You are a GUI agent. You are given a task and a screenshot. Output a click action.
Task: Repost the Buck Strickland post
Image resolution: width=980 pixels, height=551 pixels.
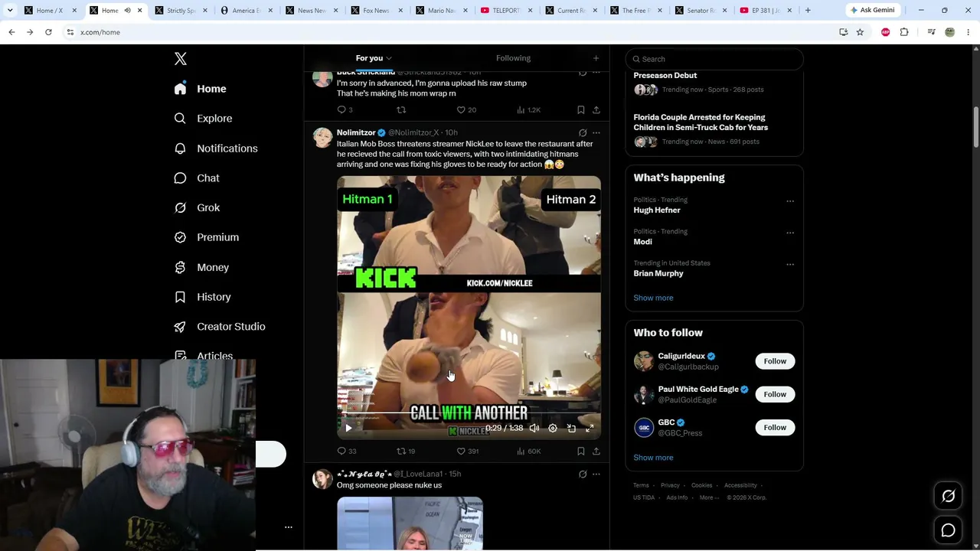pyautogui.click(x=401, y=110)
